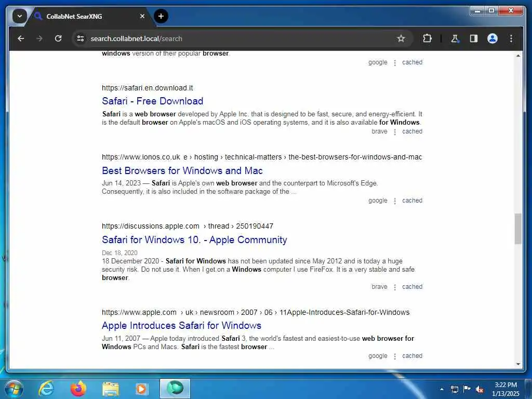The width and height of the screenshot is (532, 399).
Task: Expand the tab search dropdown arrow
Action: [20, 16]
